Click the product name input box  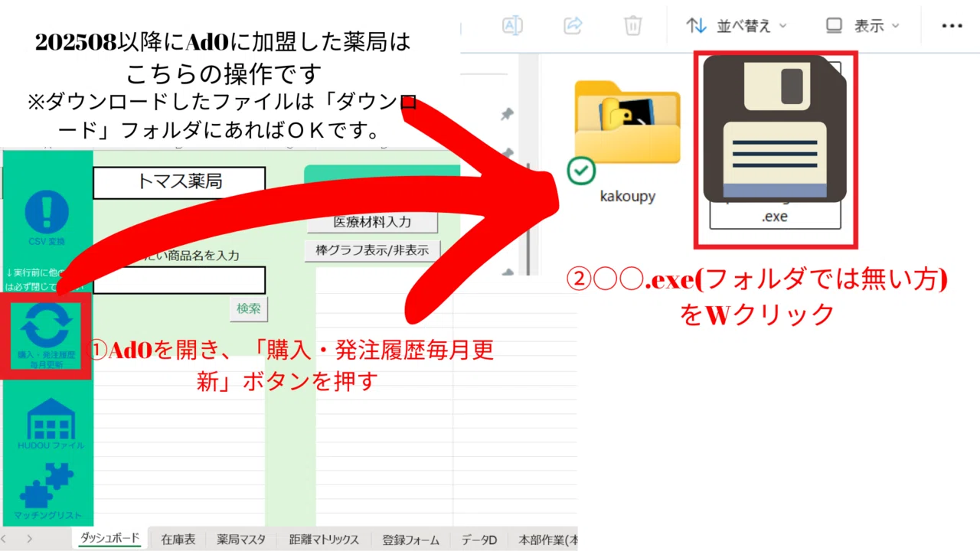(179, 280)
